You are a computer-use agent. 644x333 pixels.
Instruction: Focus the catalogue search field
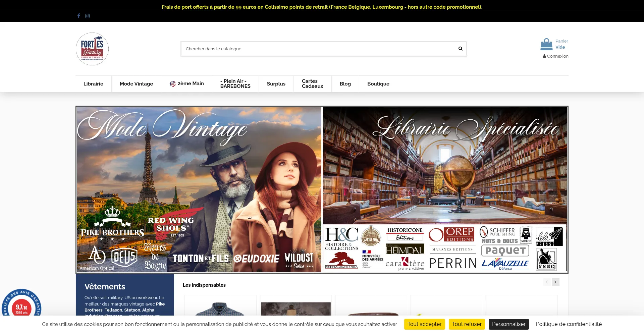(319, 49)
